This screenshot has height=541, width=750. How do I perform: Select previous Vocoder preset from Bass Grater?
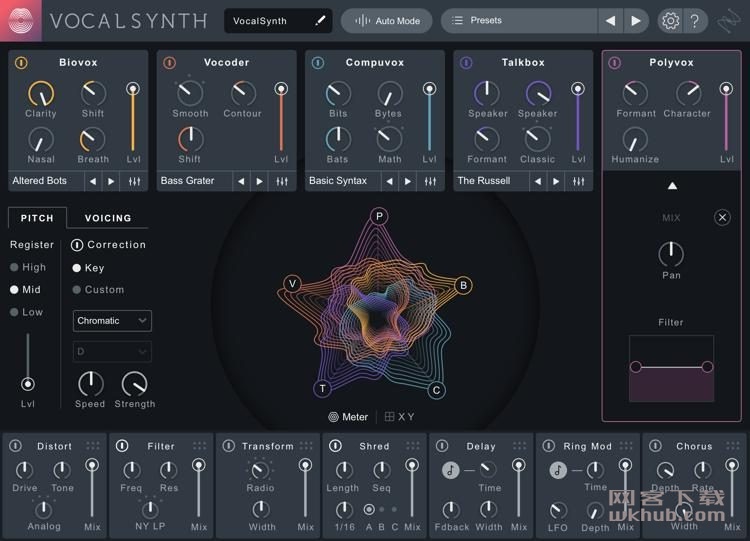coord(241,181)
